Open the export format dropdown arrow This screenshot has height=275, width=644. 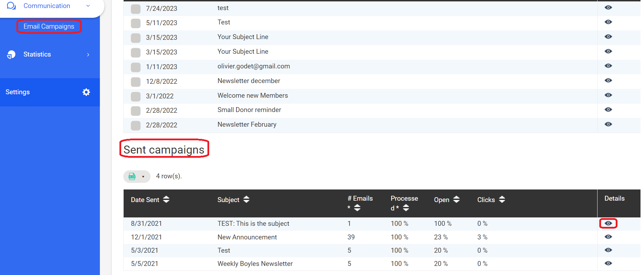click(x=143, y=177)
